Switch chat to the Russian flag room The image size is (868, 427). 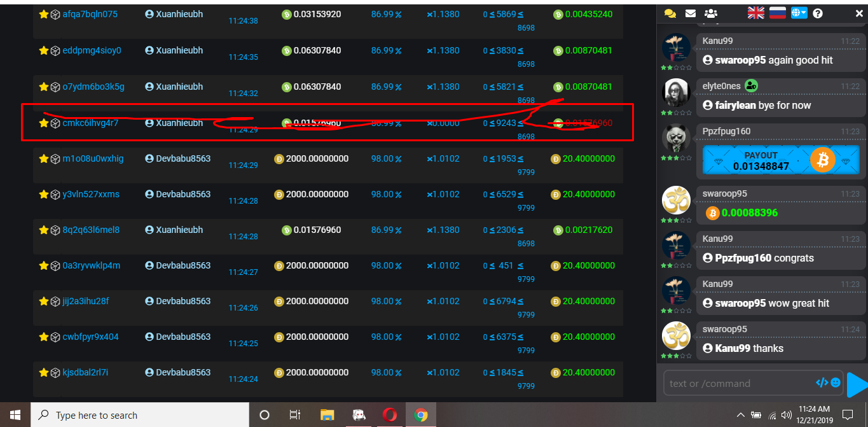(x=777, y=13)
